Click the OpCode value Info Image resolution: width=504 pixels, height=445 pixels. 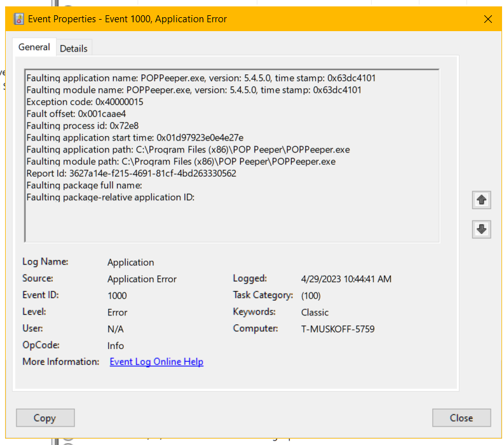pyautogui.click(x=116, y=346)
